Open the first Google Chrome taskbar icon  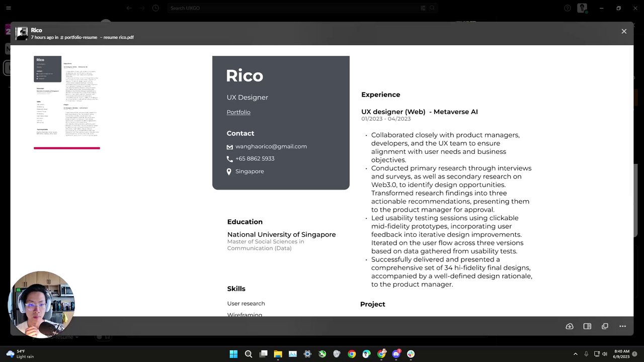click(x=352, y=354)
